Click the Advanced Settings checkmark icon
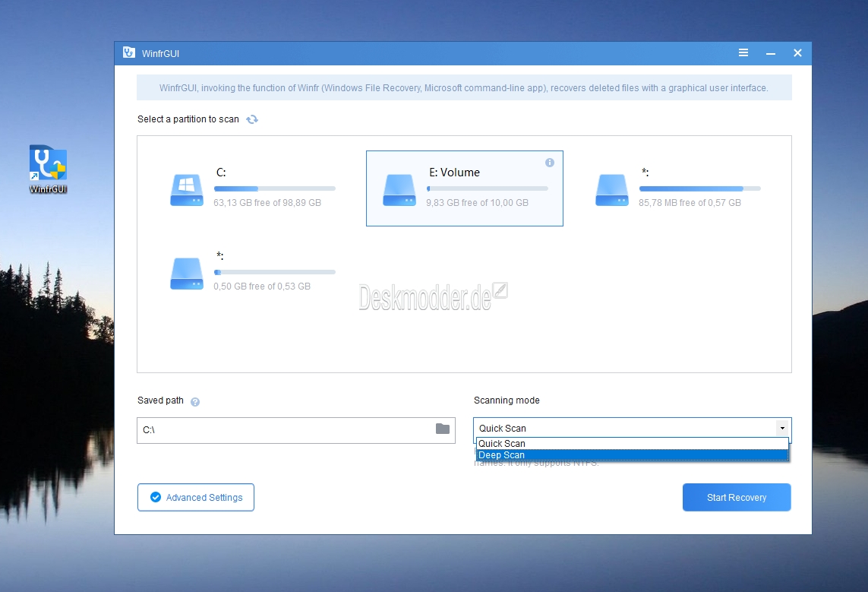This screenshot has height=592, width=868. [x=156, y=497]
